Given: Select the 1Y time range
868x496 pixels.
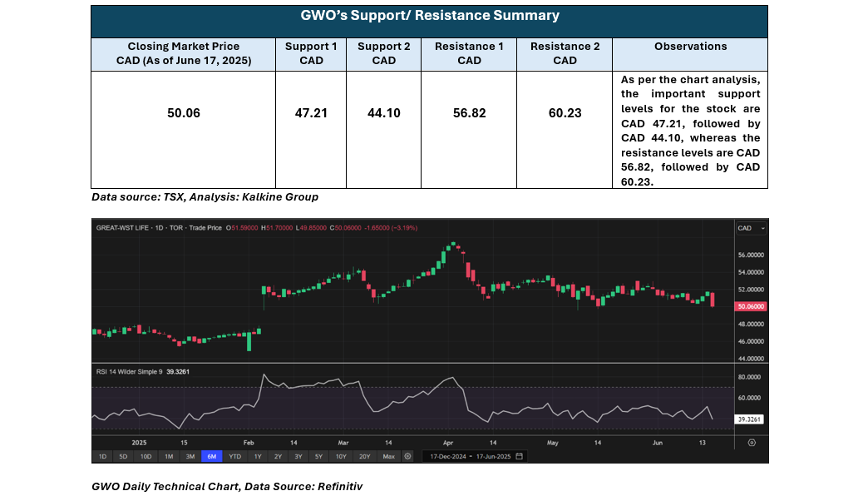Looking at the screenshot, I should click(x=258, y=457).
